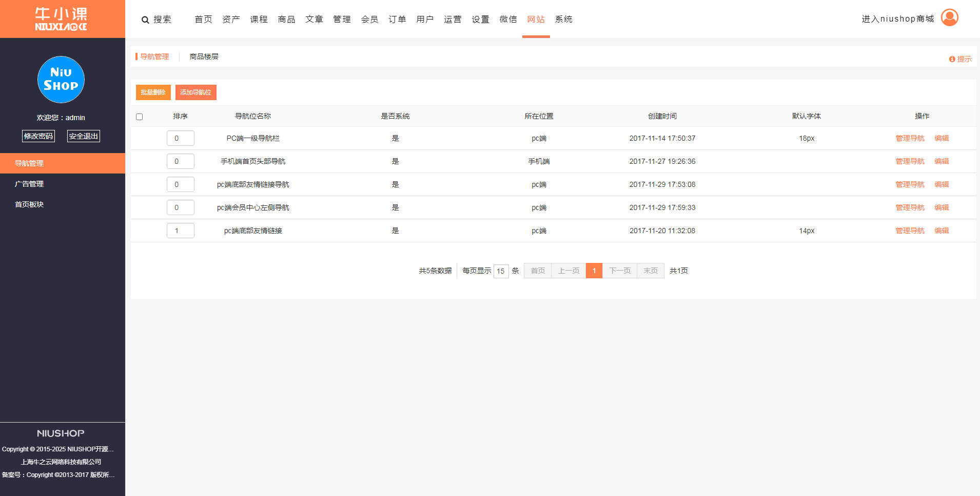Viewport: 980px width, 496px height.
Task: Click 安全退出 to log out
Action: (x=83, y=136)
